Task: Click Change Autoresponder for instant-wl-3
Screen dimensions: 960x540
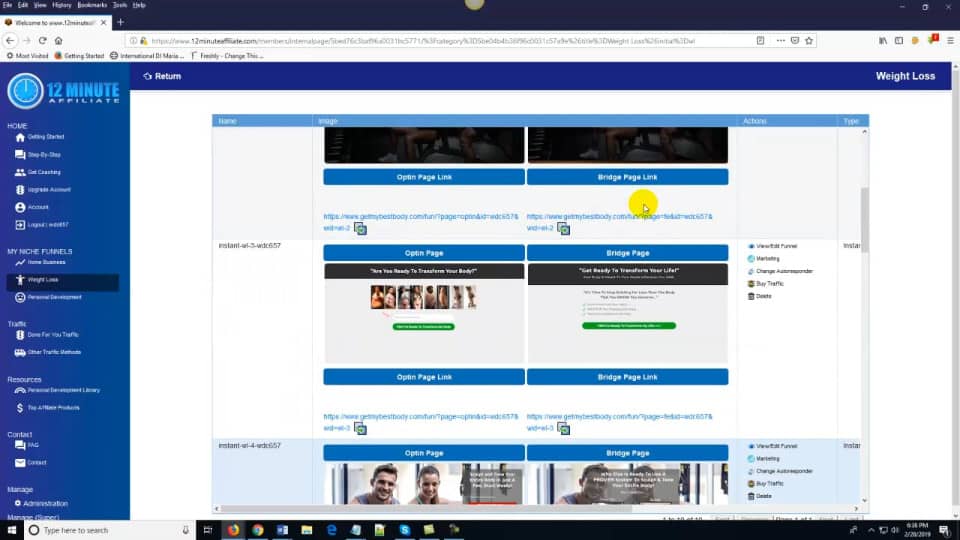Action: (x=780, y=271)
